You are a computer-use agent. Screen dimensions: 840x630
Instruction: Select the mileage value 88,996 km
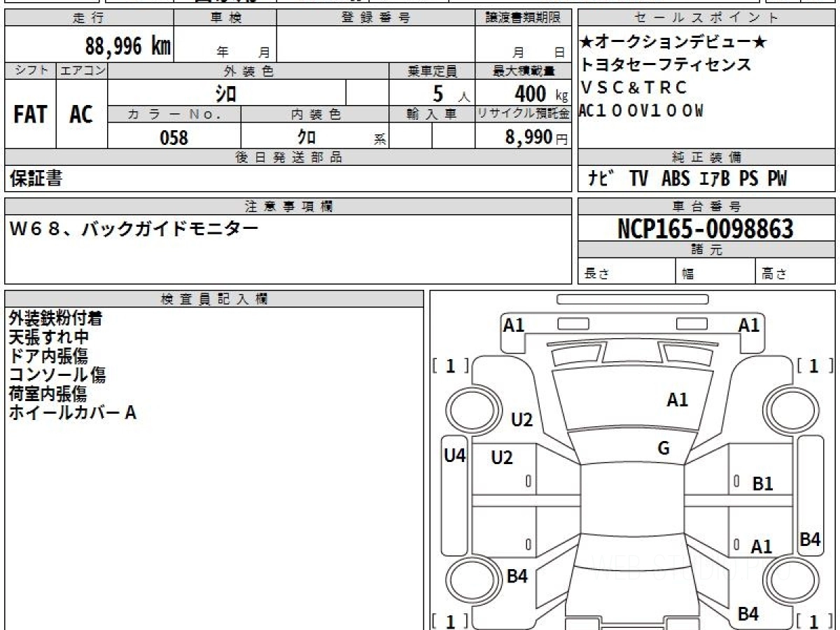(x=127, y=47)
